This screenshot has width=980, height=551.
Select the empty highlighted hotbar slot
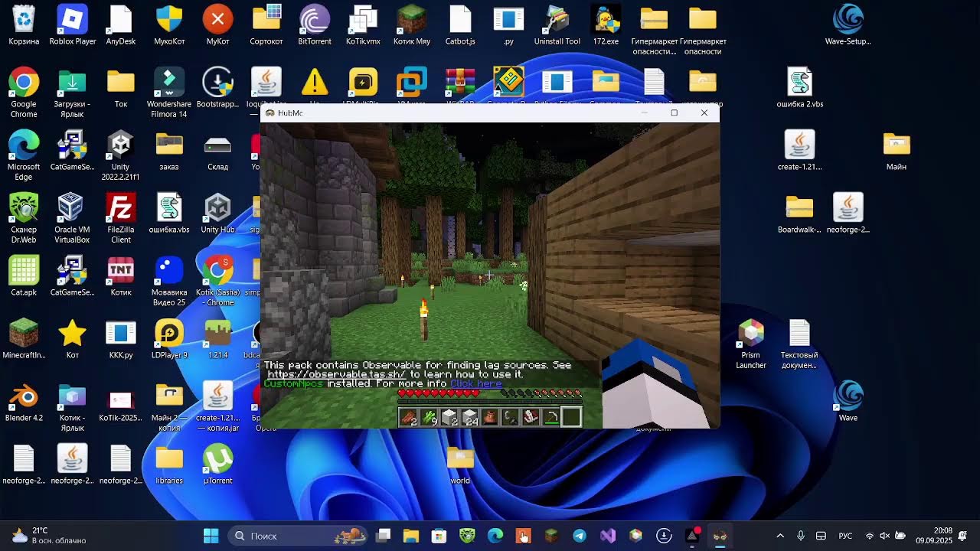(570, 417)
